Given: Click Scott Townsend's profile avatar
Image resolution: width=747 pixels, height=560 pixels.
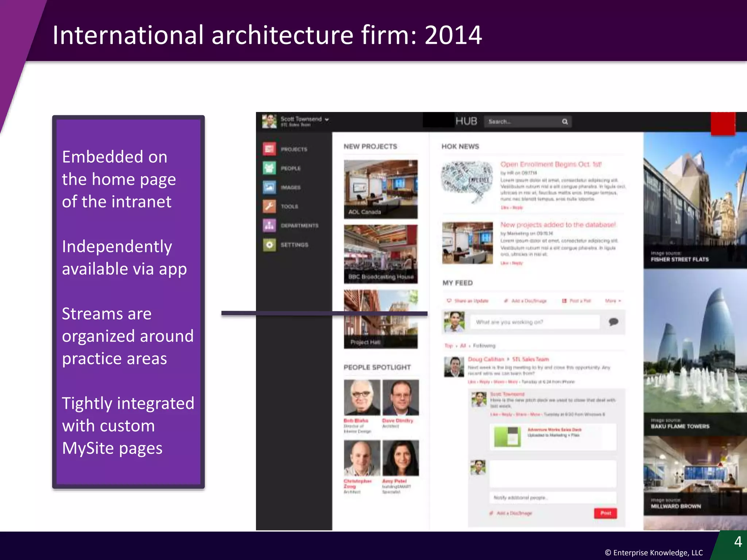Looking at the screenshot, I should (x=269, y=121).
